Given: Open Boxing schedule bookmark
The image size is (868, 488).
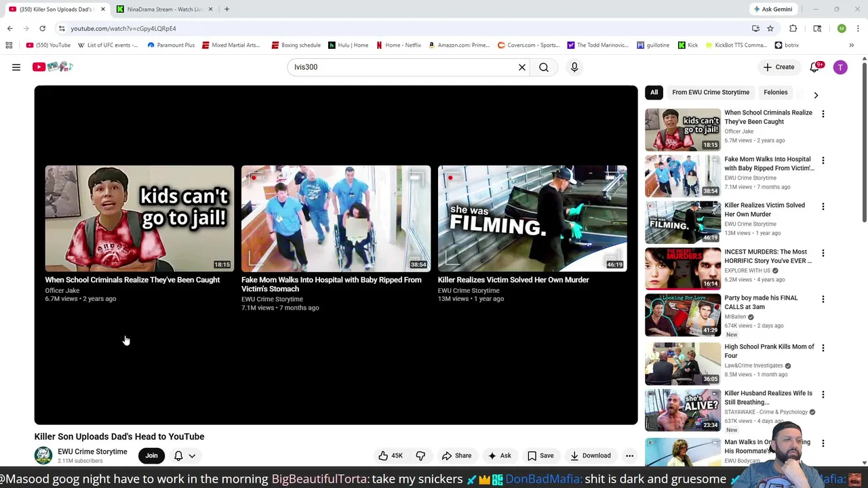Looking at the screenshot, I should click(x=296, y=45).
